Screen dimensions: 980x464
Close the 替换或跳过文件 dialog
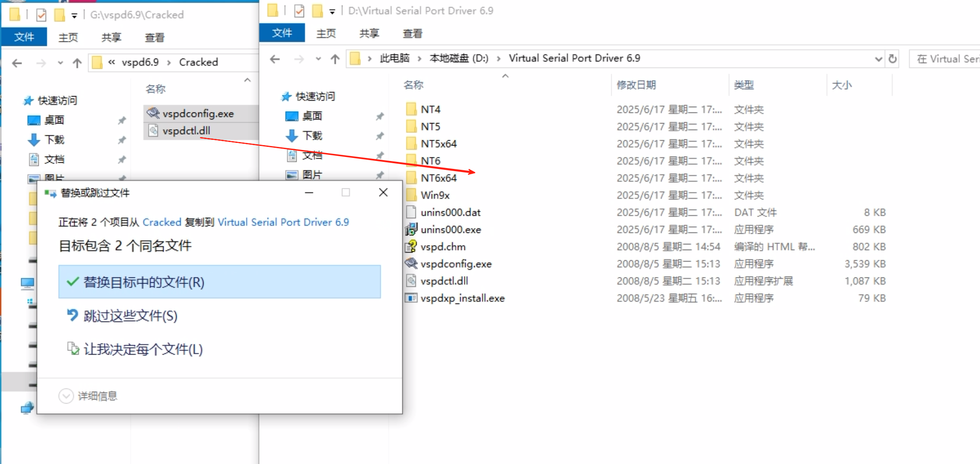click(383, 192)
